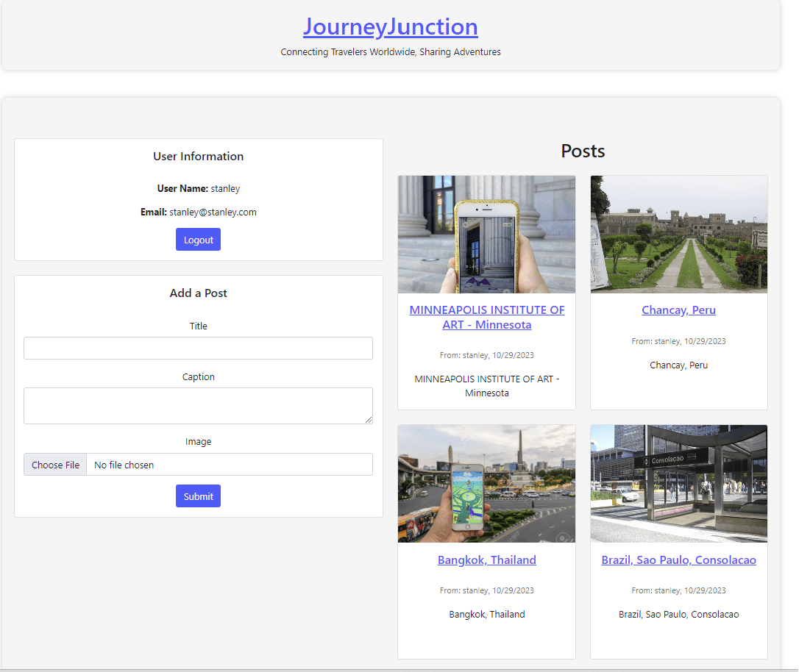Click the Choose File button

(55, 465)
